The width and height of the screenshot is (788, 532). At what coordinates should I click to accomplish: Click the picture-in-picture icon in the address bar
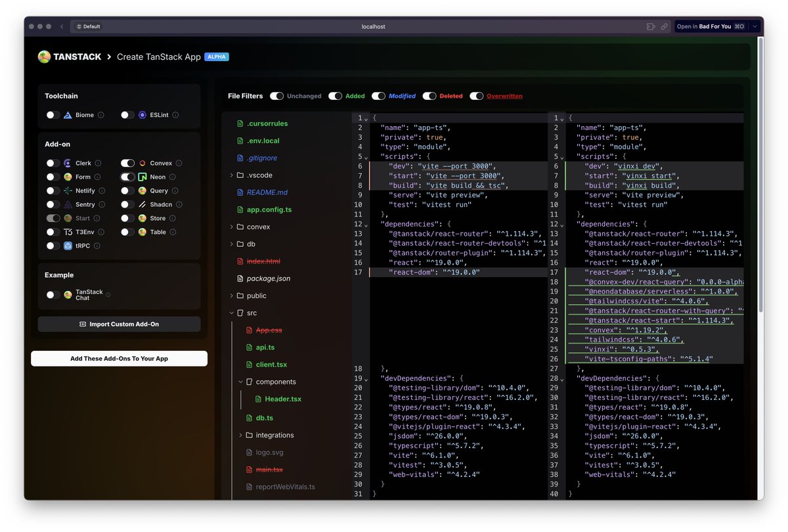tap(651, 26)
